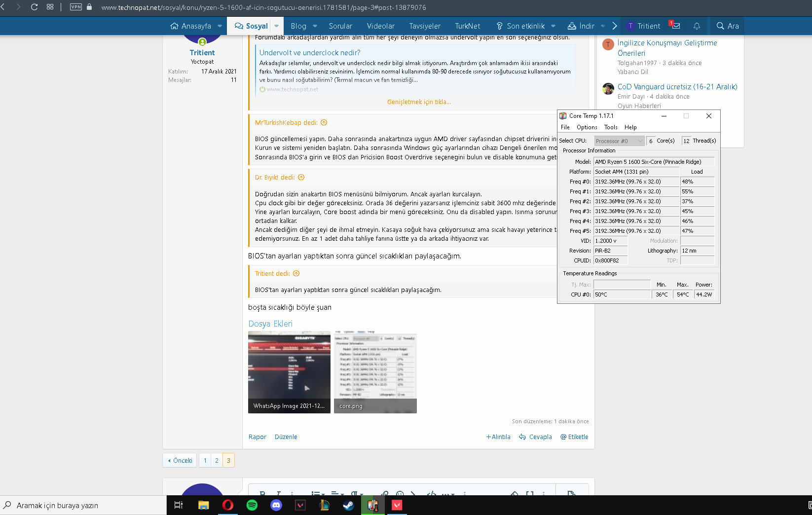Expand the Son etkinlik dropdown arrow
This screenshot has width=812, height=515.
(x=553, y=26)
